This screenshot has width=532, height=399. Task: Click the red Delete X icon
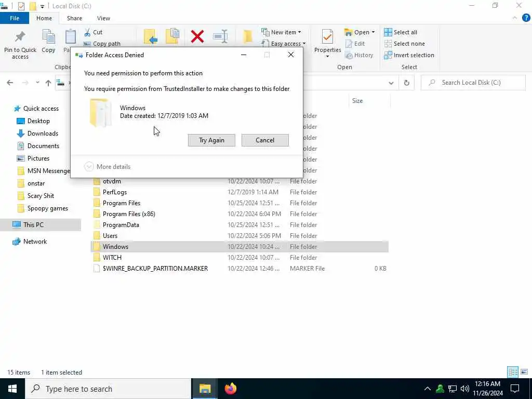pos(197,36)
